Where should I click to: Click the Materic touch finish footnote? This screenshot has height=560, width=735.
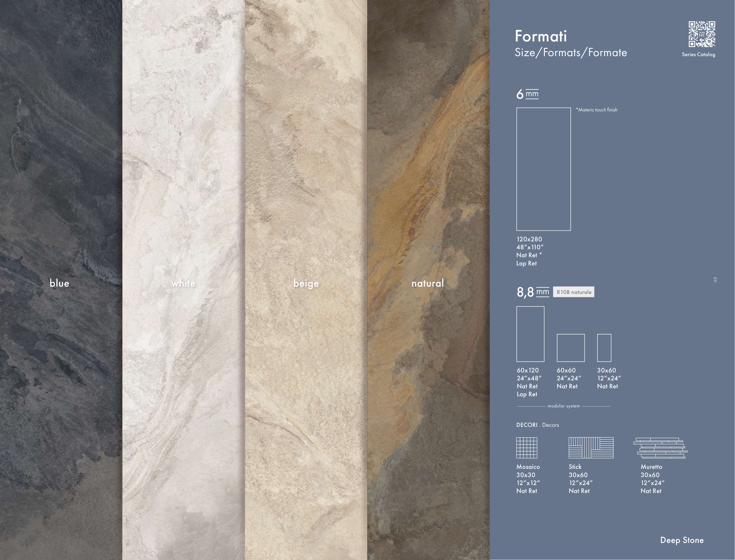(x=597, y=110)
